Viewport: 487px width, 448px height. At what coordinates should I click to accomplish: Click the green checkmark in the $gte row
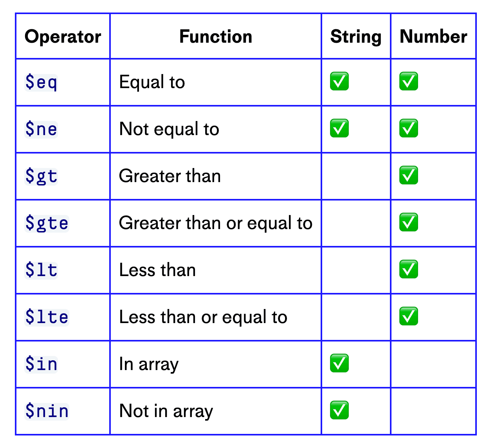[x=408, y=222]
